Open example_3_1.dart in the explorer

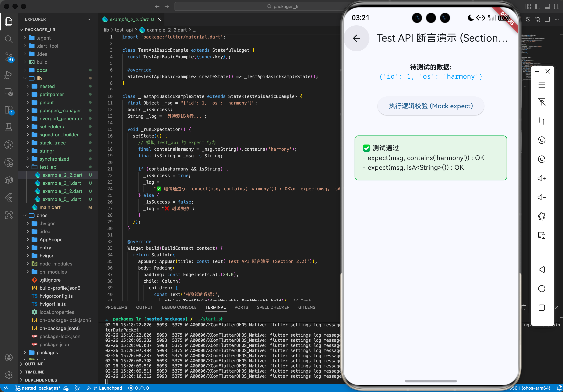[61, 183]
